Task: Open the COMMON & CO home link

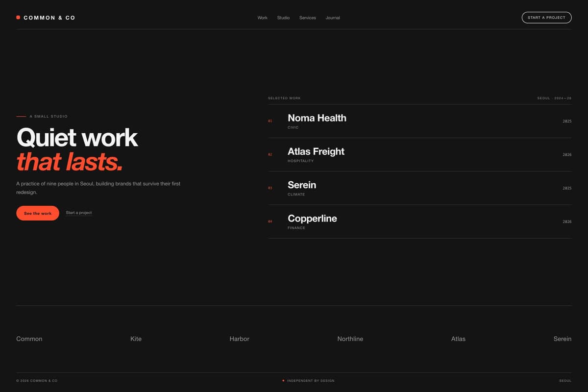Action: 46,18
